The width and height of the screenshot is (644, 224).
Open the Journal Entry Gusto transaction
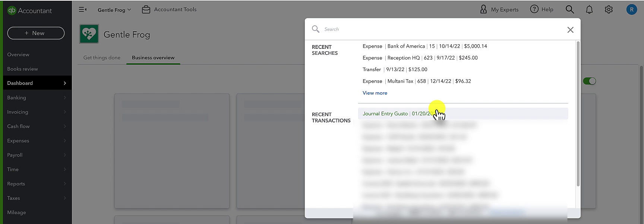click(463, 113)
